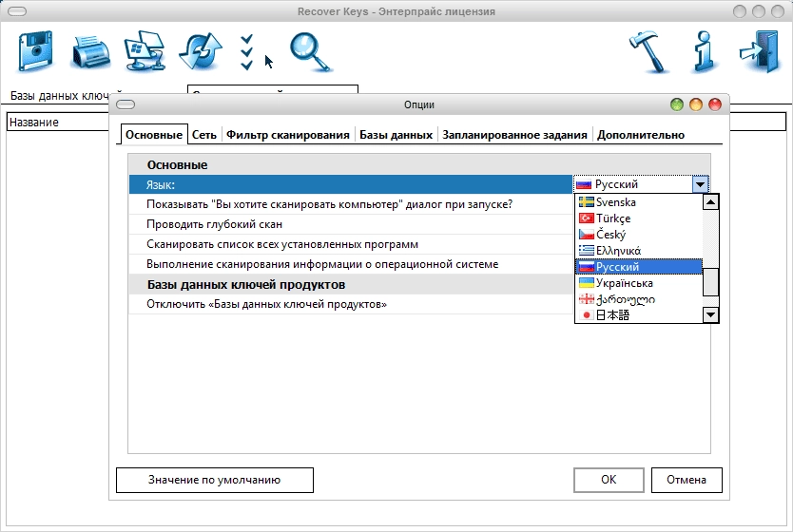The height and width of the screenshot is (532, 793).
Task: Open the Сеть tab
Action: 204,135
